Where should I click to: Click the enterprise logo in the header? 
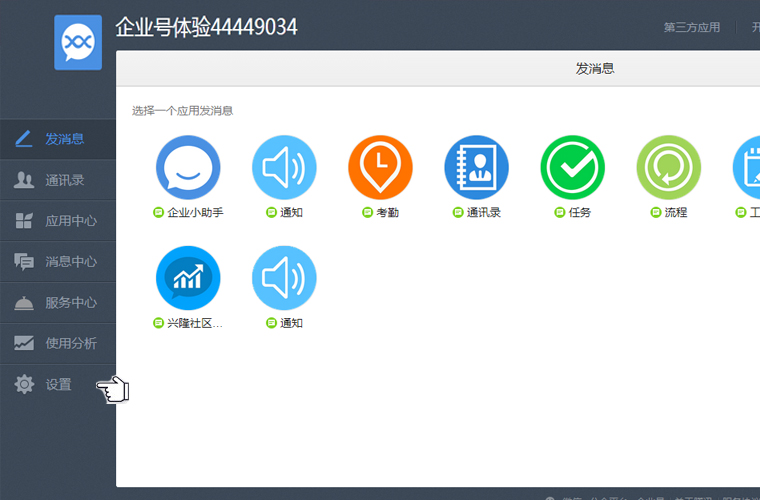coord(78,42)
